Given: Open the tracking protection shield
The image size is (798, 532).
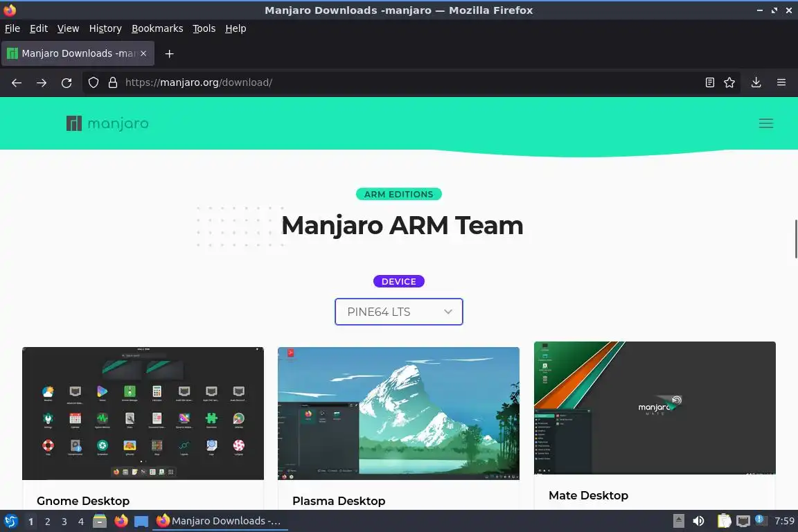Looking at the screenshot, I should (x=93, y=82).
